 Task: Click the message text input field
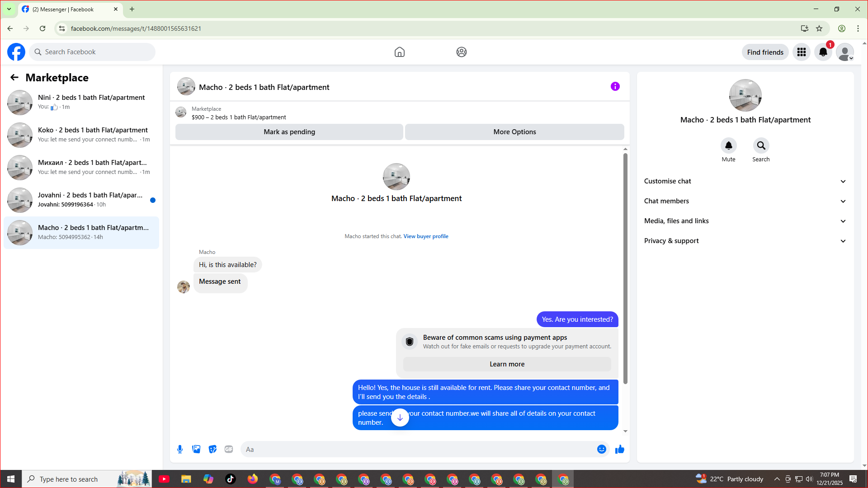pyautogui.click(x=418, y=449)
